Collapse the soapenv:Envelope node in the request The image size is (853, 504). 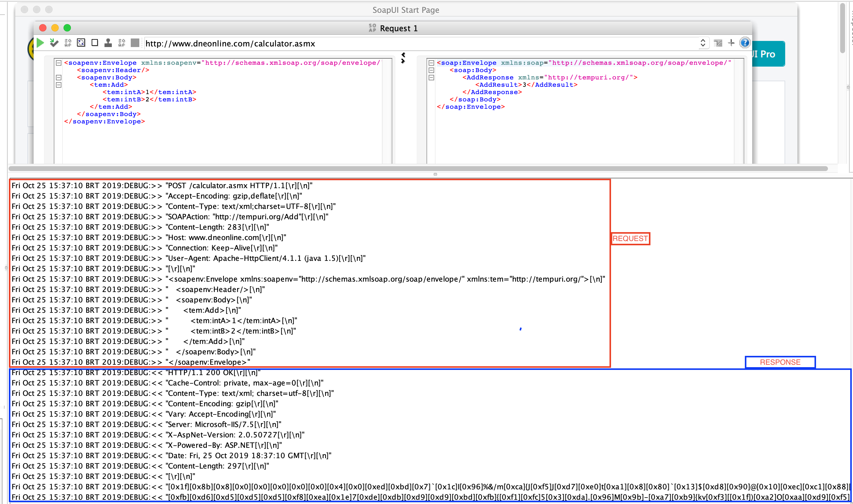click(58, 63)
